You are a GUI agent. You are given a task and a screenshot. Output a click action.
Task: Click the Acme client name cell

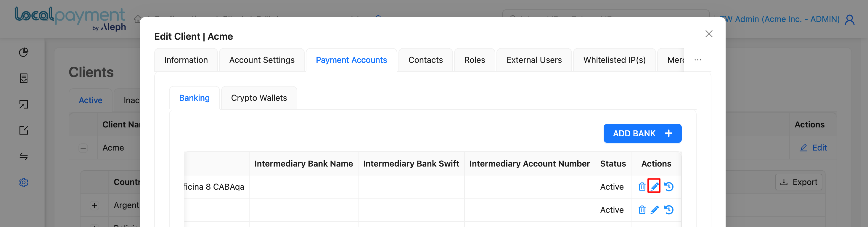coord(113,148)
